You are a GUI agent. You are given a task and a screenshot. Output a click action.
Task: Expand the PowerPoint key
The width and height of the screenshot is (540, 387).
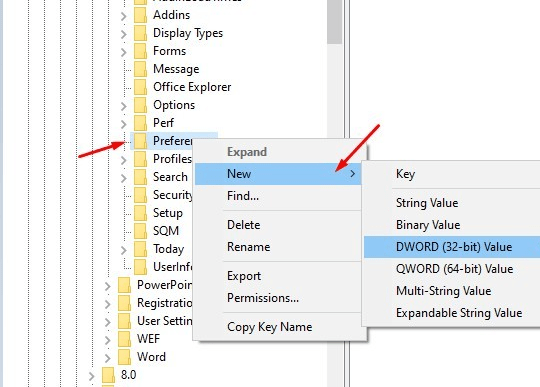tap(107, 286)
